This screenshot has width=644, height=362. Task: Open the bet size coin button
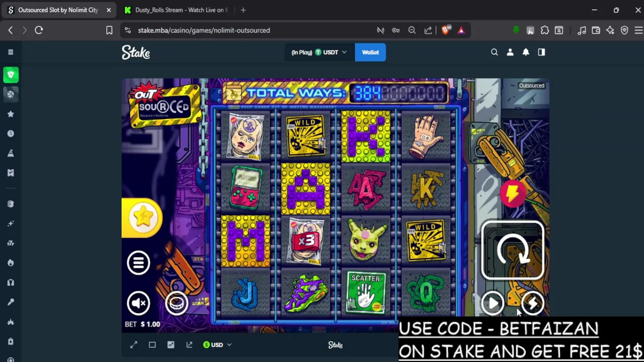point(177,303)
